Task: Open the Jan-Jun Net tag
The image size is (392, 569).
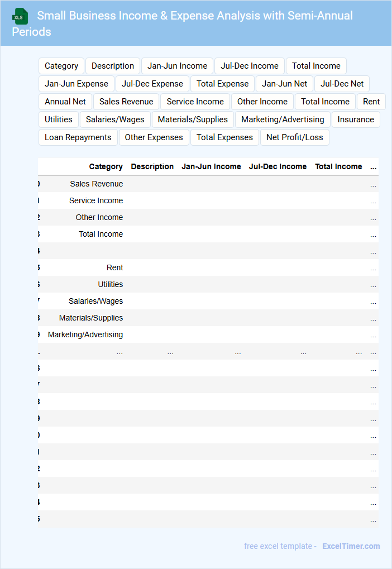Action: click(x=284, y=84)
